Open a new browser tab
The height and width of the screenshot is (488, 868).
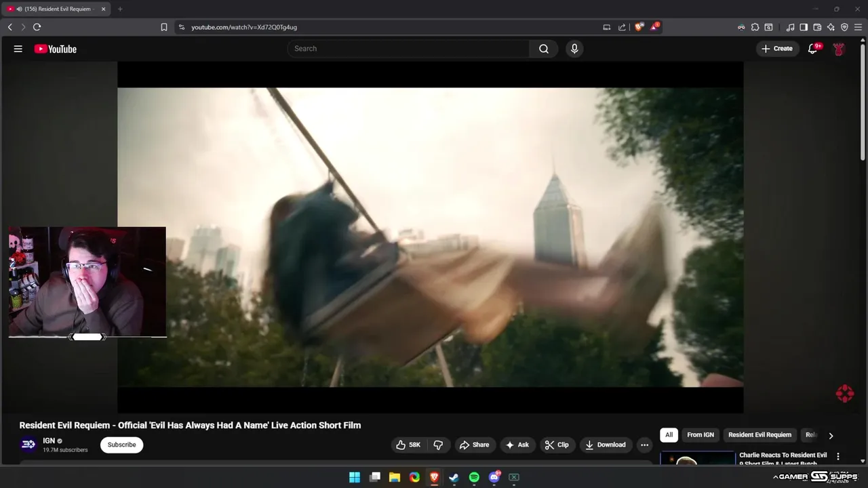tap(120, 9)
